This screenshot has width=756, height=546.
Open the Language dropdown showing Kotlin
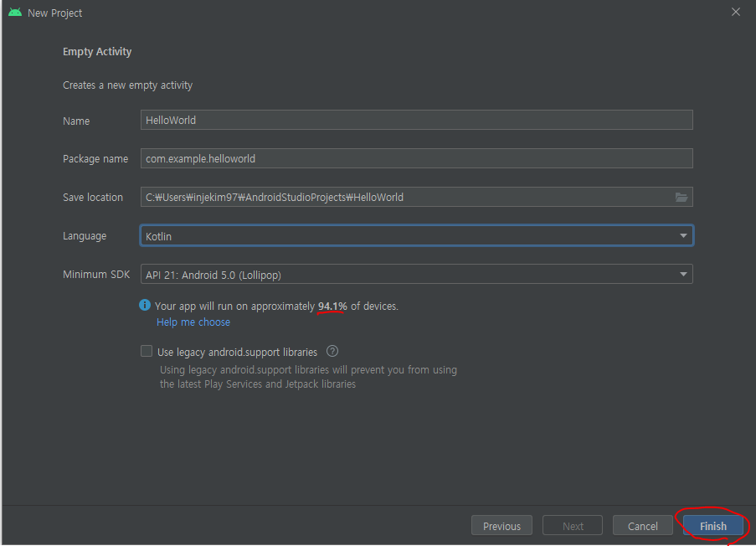(x=417, y=236)
